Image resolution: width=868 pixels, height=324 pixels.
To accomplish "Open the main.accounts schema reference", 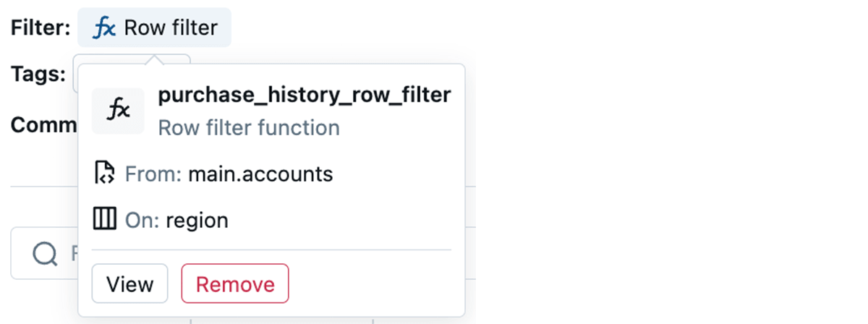I will 260,174.
